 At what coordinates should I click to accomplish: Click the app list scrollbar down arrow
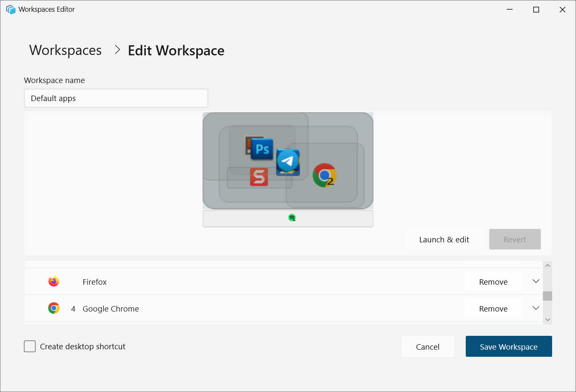(x=547, y=319)
